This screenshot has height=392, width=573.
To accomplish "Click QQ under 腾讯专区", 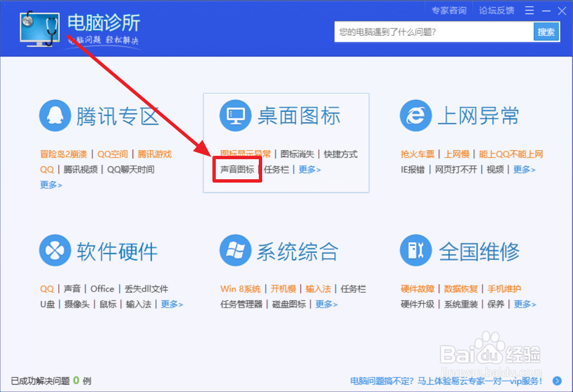I will (47, 169).
